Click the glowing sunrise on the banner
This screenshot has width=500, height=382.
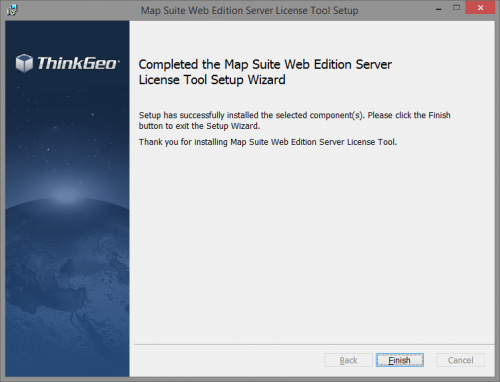pyautogui.click(x=67, y=193)
